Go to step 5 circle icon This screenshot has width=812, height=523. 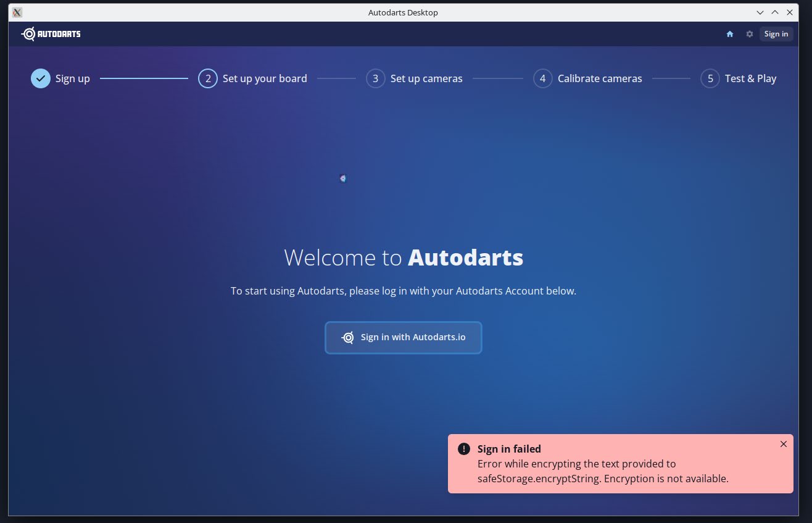(x=710, y=78)
